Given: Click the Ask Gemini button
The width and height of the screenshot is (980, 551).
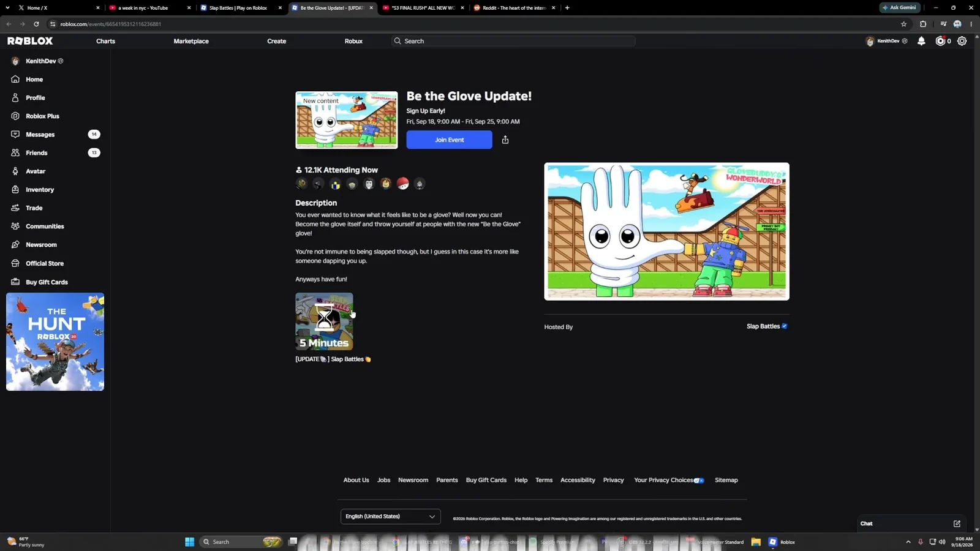Looking at the screenshot, I should coord(900,8).
